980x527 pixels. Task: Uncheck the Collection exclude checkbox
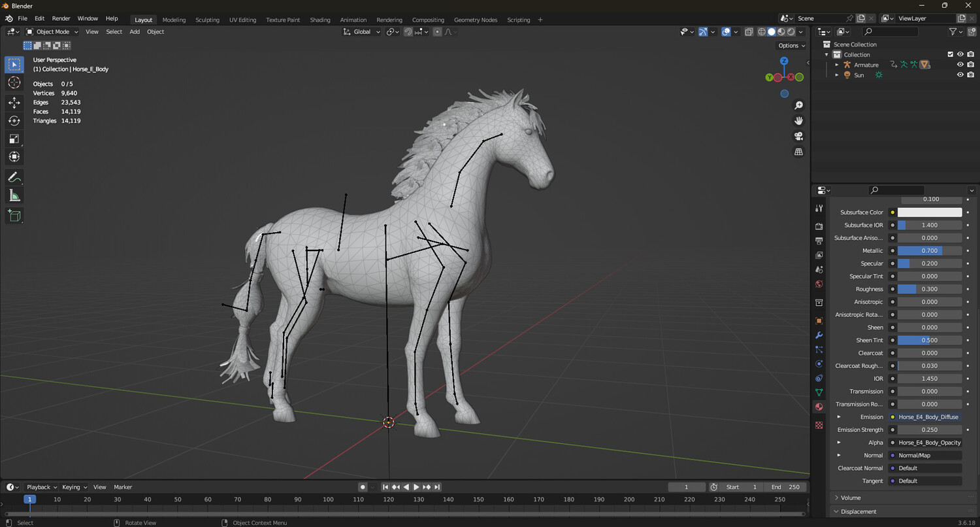951,54
